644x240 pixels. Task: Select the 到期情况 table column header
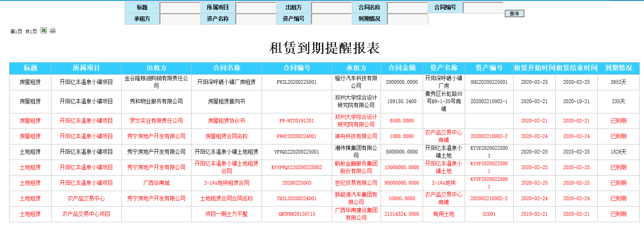pos(618,68)
